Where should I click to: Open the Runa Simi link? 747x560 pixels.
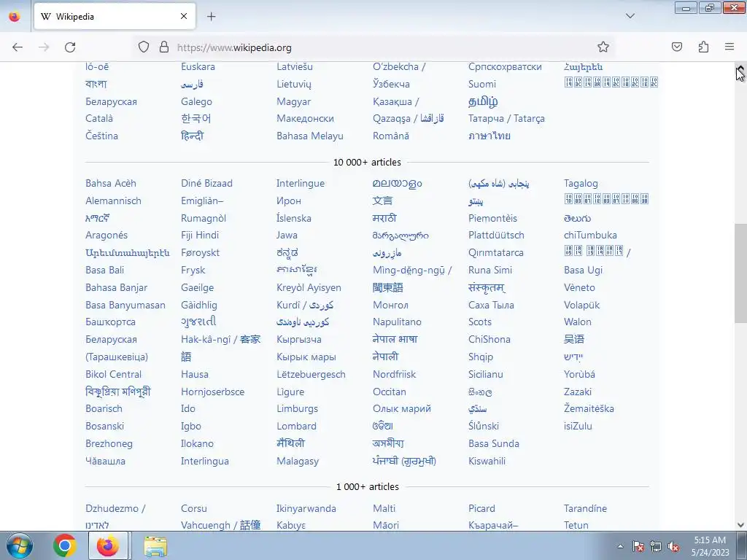coord(489,270)
